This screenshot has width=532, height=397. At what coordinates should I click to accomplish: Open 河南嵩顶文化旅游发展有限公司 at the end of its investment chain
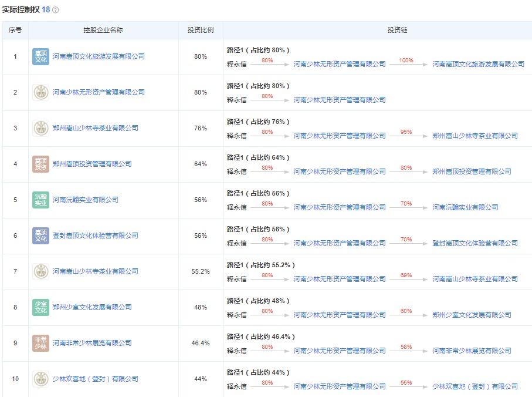coord(478,64)
